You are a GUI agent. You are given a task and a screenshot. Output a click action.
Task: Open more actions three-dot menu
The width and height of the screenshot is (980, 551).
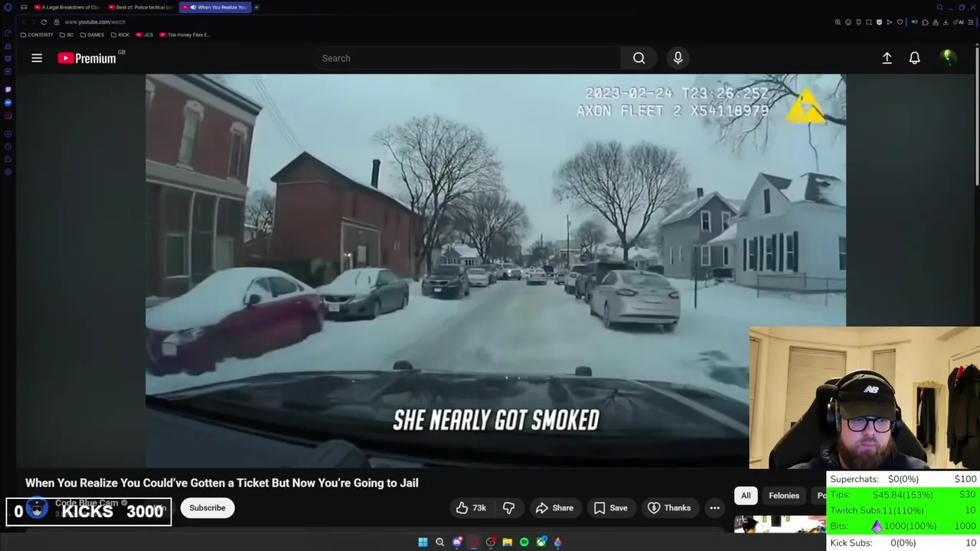tap(714, 508)
